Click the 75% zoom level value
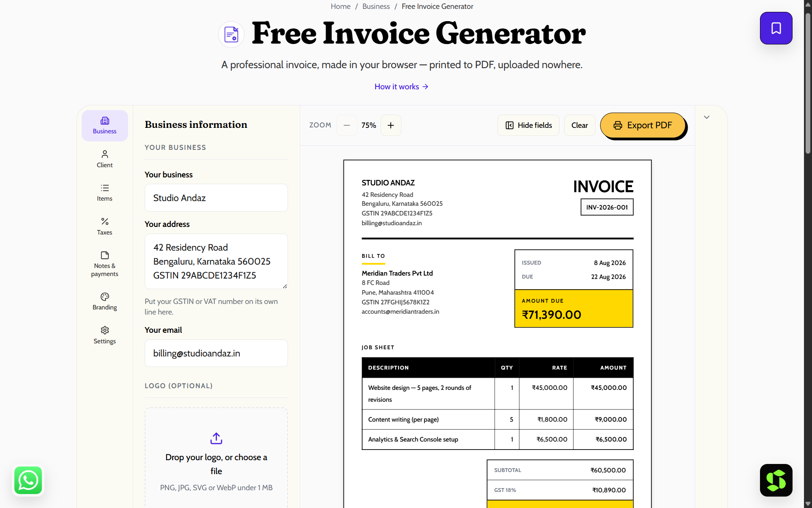Screen dimensions: 812x508 point(369,125)
